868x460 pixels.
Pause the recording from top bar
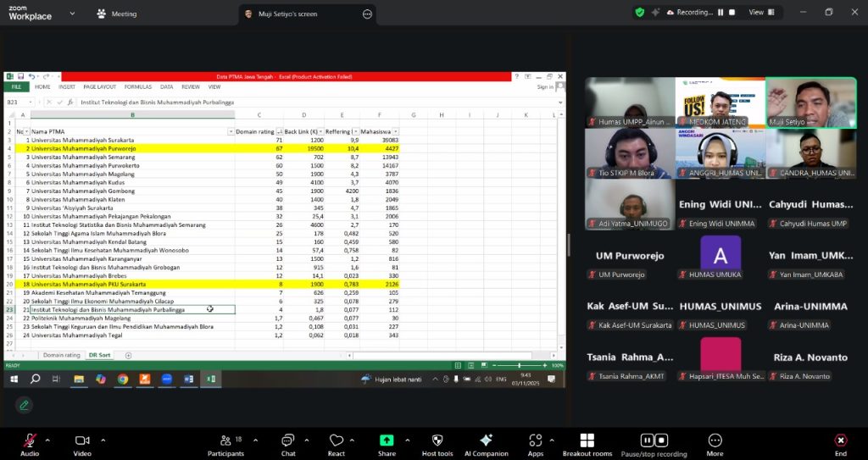pos(721,13)
